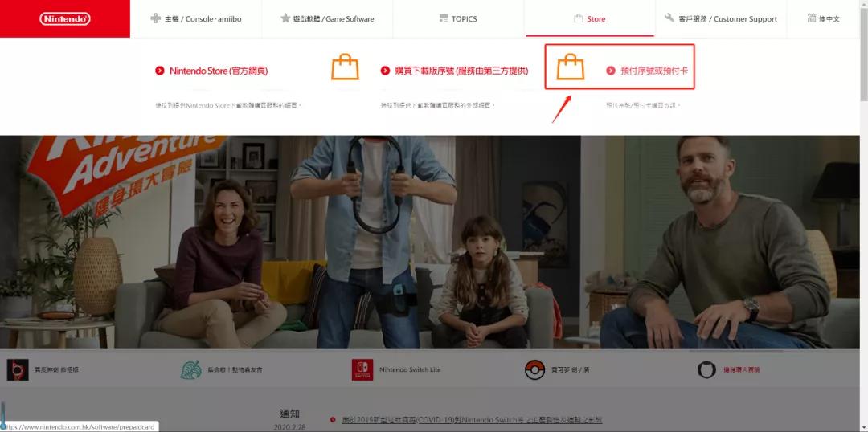Click the Astral Chain game icon
Image resolution: width=868 pixels, height=432 pixels.
tap(18, 369)
